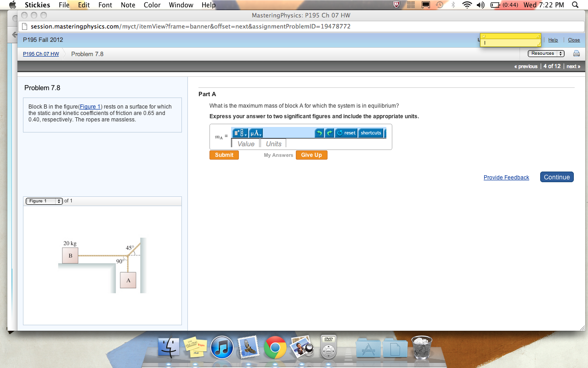
Task: Open the Documents folder in Dock
Action: pyautogui.click(x=395, y=348)
